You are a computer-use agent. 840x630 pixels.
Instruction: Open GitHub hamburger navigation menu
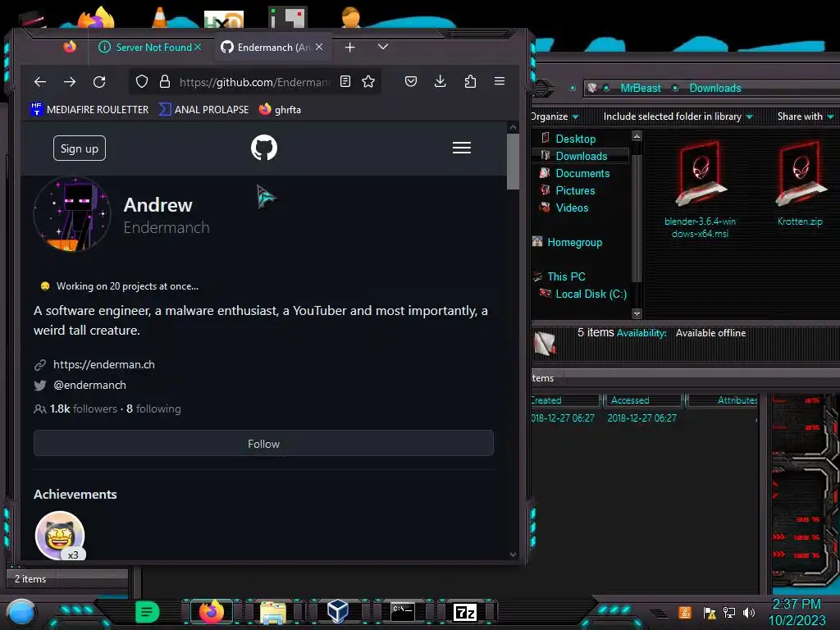[461, 148]
